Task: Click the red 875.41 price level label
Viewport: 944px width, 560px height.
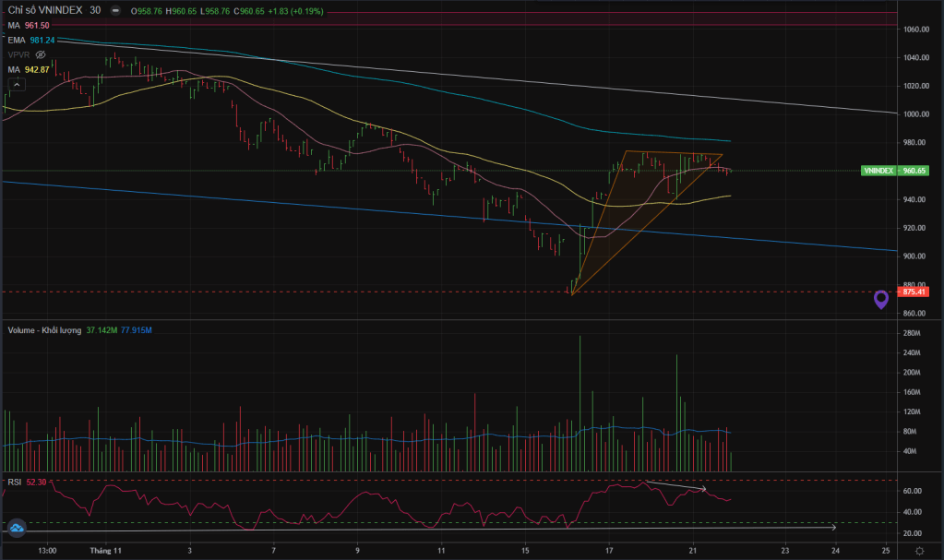Action: [914, 292]
